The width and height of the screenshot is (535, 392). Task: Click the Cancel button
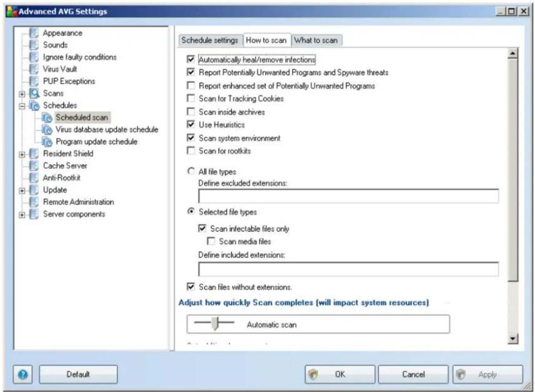point(413,374)
